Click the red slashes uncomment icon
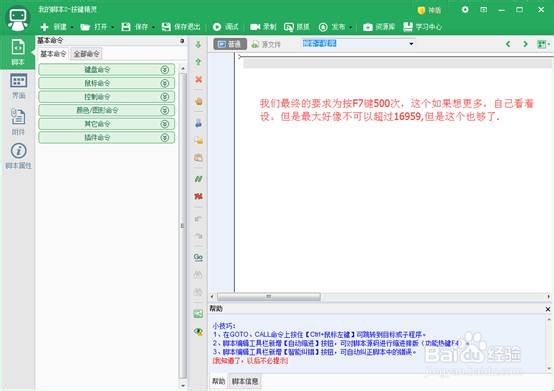The width and height of the screenshot is (554, 391). 199,196
